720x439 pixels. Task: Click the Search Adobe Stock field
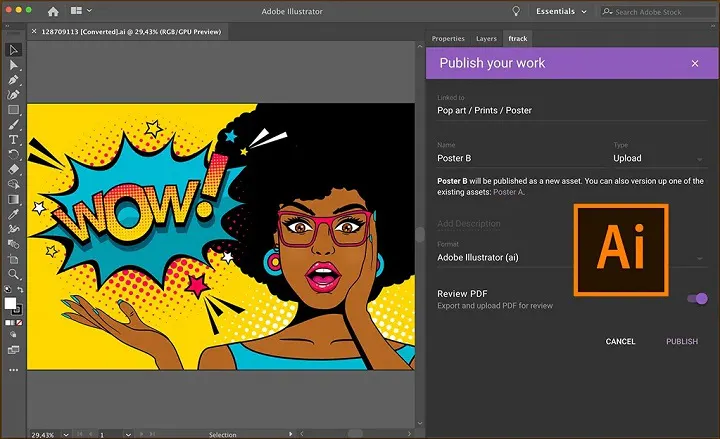click(x=659, y=12)
